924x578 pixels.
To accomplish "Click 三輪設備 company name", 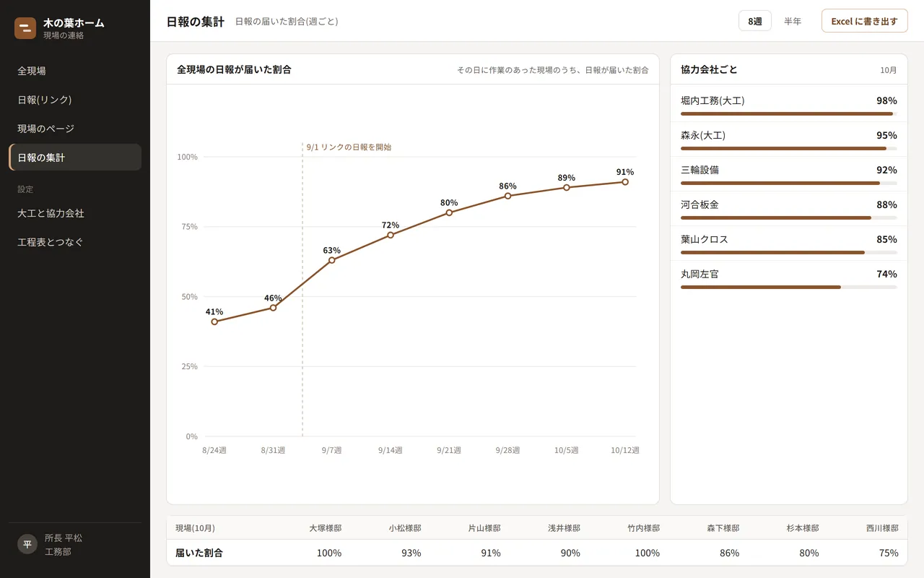I will pos(699,170).
